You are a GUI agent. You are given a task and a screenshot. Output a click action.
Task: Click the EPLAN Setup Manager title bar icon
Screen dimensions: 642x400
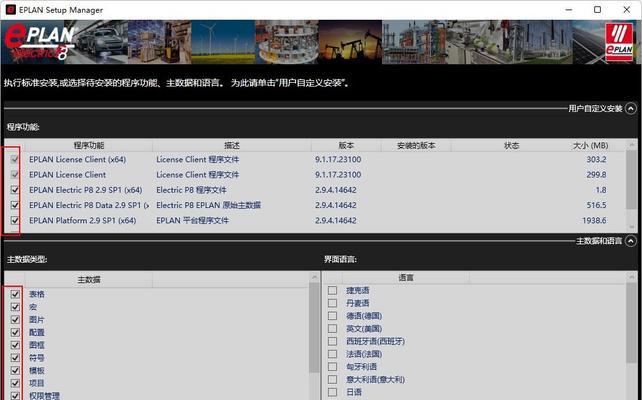pos(11,10)
